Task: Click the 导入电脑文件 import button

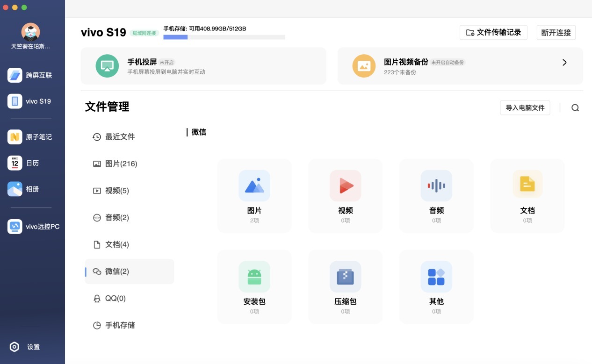Action: pos(525,107)
